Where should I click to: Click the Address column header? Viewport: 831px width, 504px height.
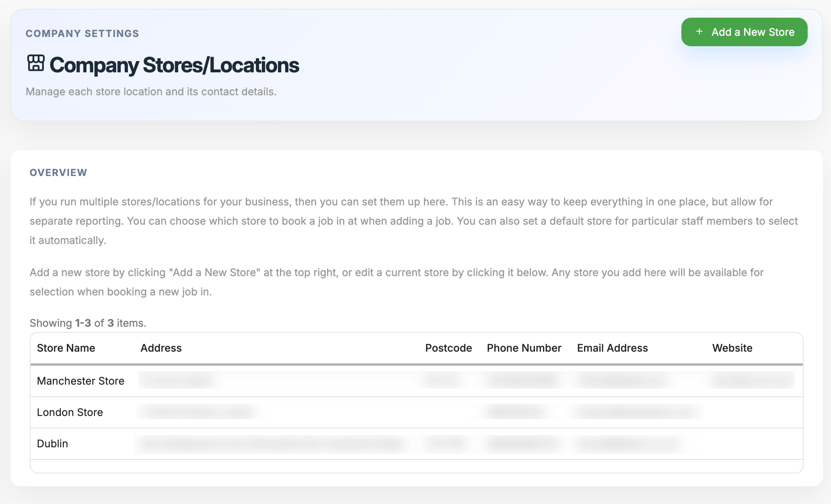(161, 348)
